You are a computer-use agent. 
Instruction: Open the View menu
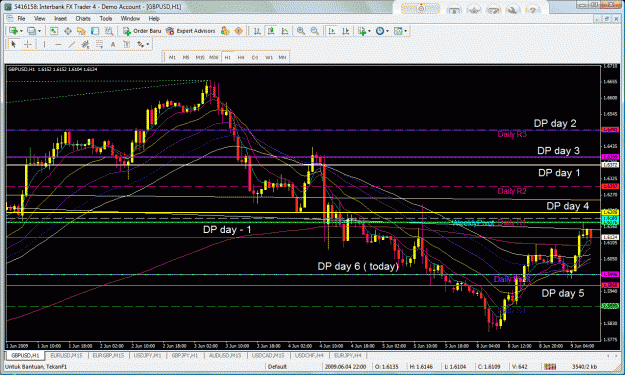coord(39,18)
